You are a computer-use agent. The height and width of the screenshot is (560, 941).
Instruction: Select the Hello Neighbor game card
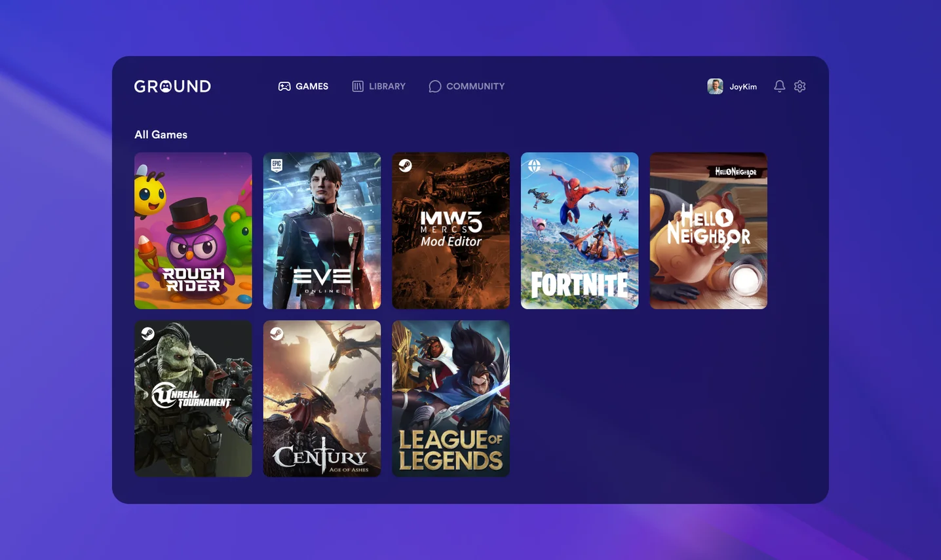708,231
